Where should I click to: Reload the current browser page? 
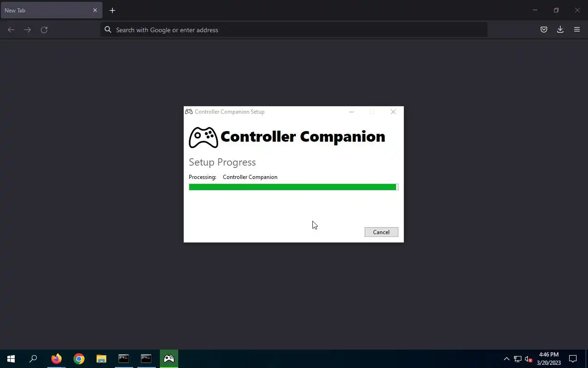pos(44,30)
